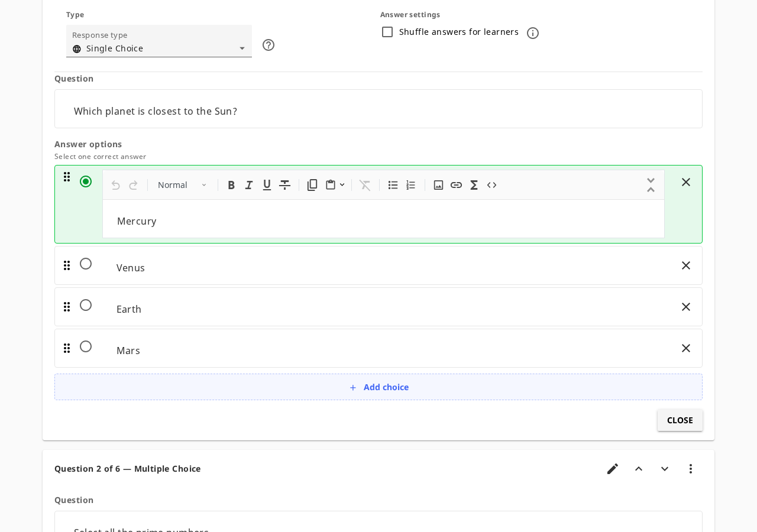Image resolution: width=757 pixels, height=532 pixels.
Task: Click the CLOSE button
Action: tap(680, 420)
